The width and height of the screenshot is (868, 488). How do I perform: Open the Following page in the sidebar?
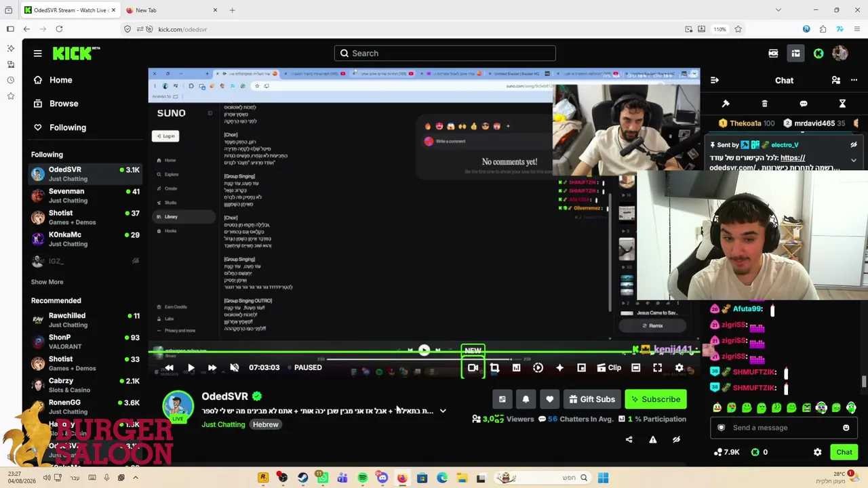tap(59, 127)
